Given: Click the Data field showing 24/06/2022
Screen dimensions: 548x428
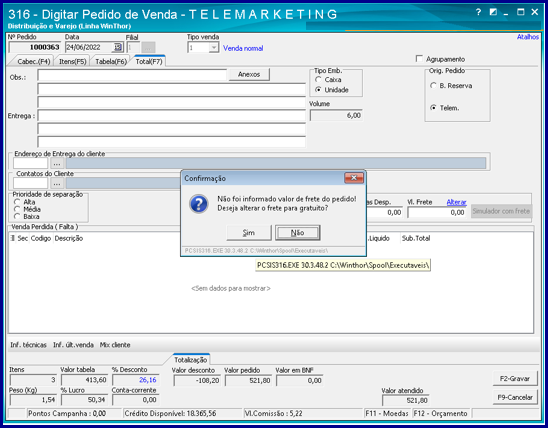Looking at the screenshot, I should [89, 47].
